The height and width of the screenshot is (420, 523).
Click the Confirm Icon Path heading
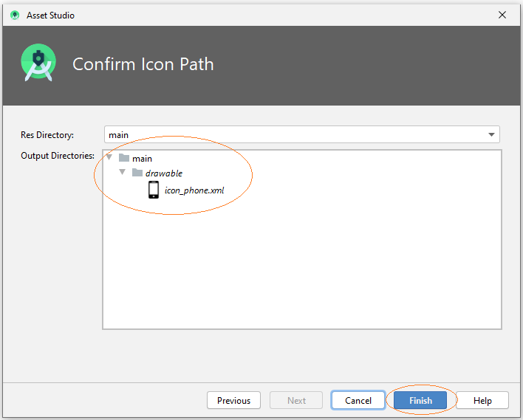tap(143, 64)
